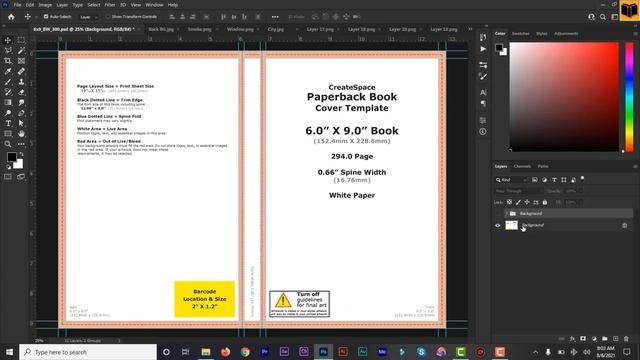Click the search magnifier in options bar
640x360 pixels.
(603, 17)
